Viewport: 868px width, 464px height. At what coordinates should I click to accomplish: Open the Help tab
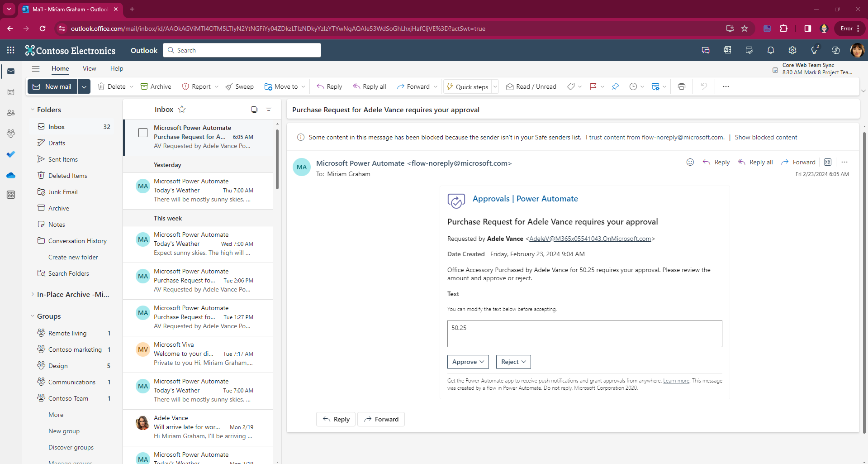click(x=117, y=69)
